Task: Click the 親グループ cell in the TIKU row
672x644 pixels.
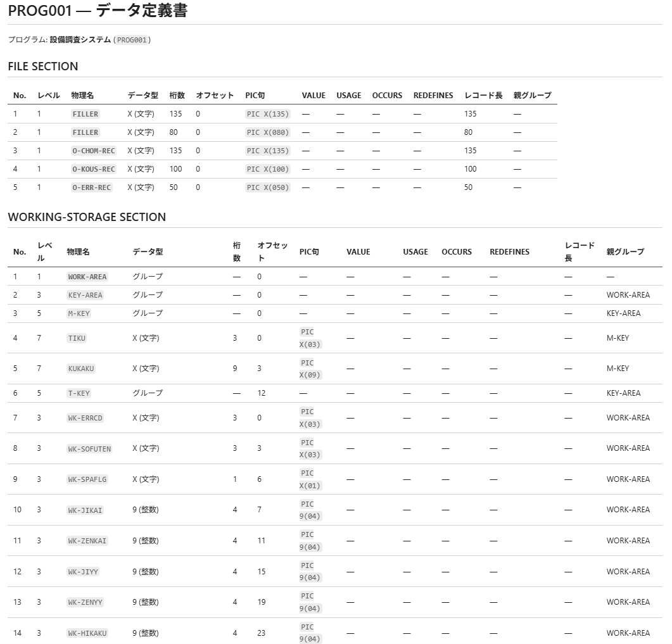Action: tap(618, 338)
